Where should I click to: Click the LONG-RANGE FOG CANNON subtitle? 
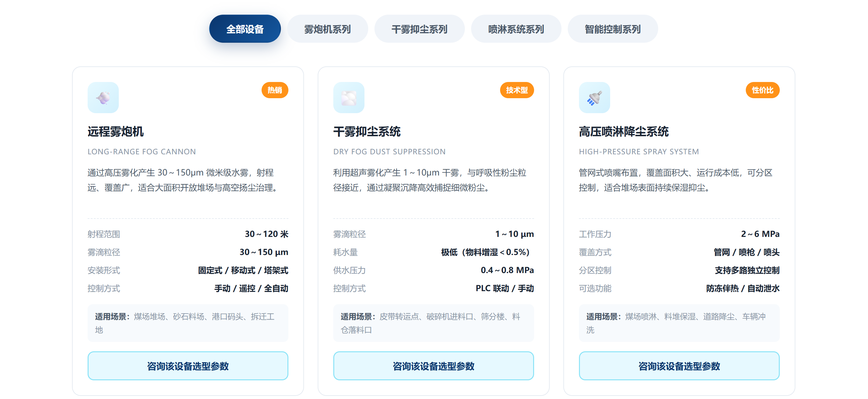pyautogui.click(x=142, y=151)
